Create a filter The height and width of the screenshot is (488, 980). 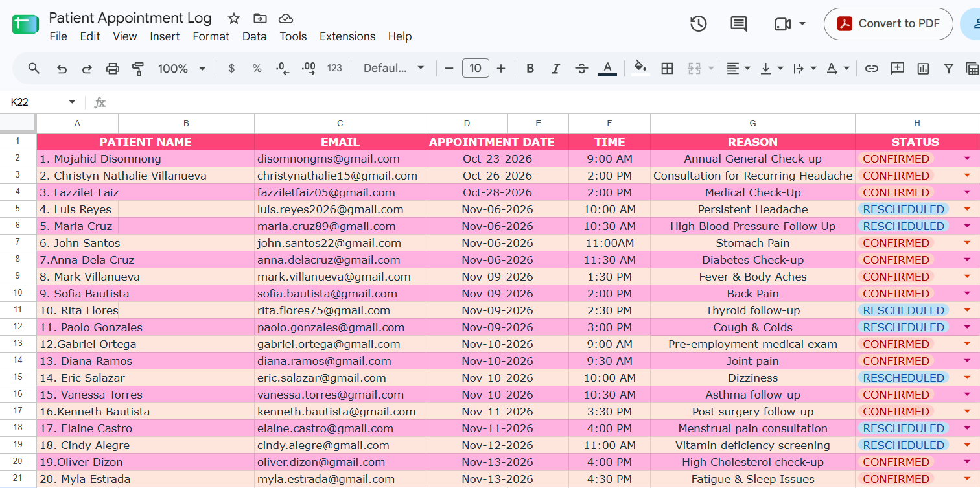(x=949, y=68)
